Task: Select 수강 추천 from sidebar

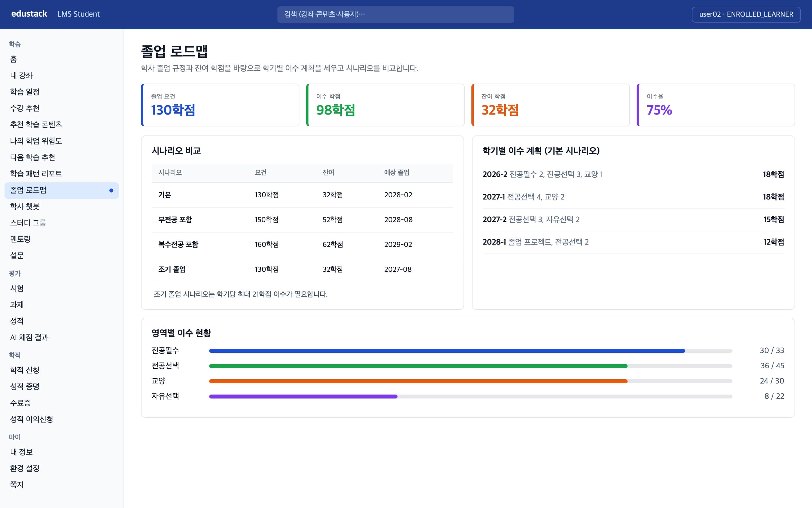Action: tap(62, 108)
